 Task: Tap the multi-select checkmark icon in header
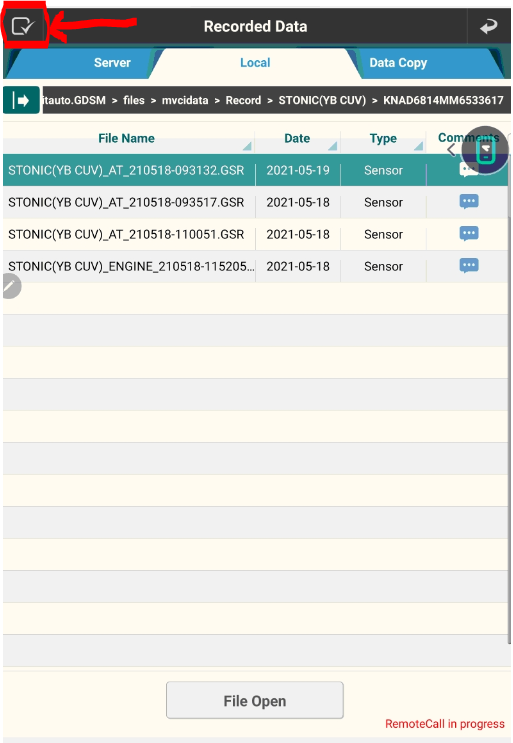[x=23, y=26]
